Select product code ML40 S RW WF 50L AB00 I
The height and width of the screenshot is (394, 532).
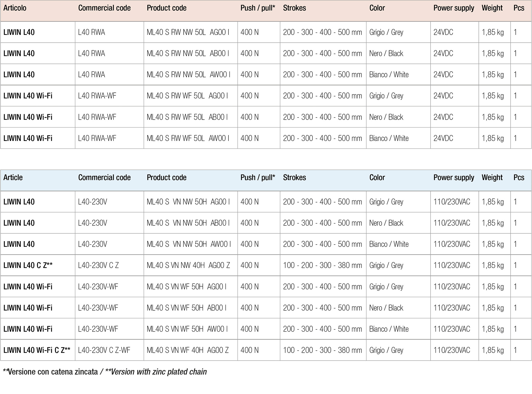pos(187,117)
